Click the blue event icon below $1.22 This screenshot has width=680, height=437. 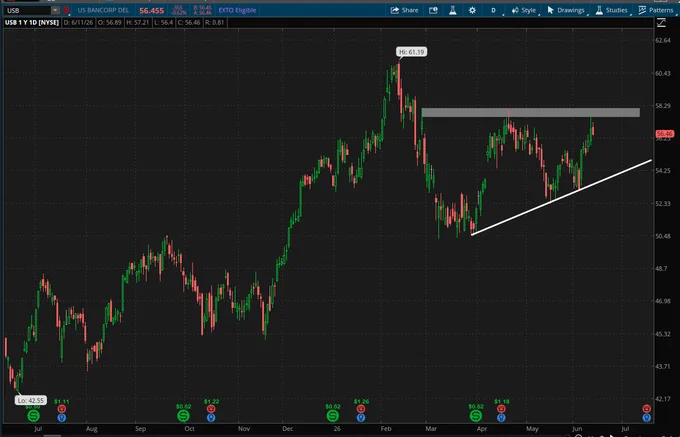(x=211, y=418)
